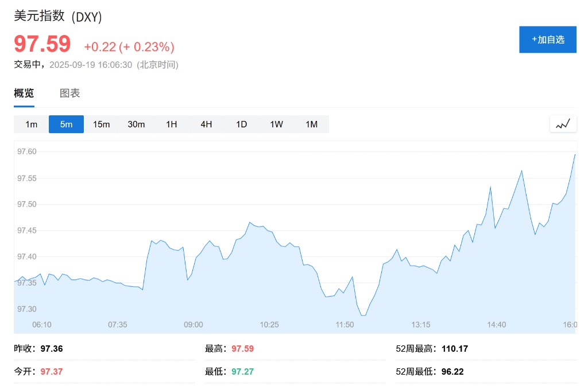588x389 pixels.
Task: Click the +加自选 add to watchlist button
Action: click(x=547, y=40)
